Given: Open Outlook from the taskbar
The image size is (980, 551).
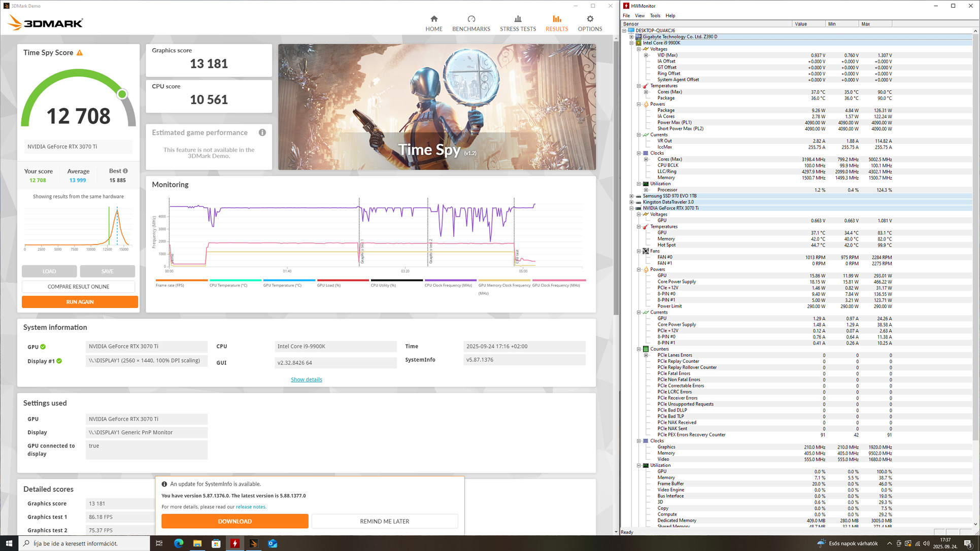Looking at the screenshot, I should pyautogui.click(x=273, y=543).
